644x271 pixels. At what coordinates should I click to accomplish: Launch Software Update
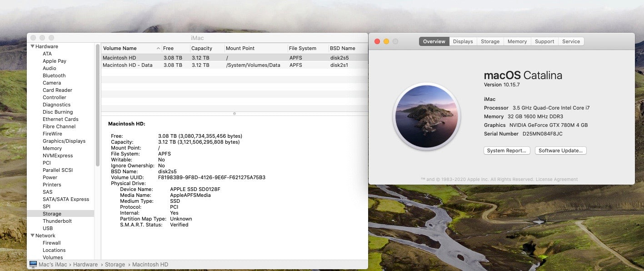pyautogui.click(x=560, y=151)
